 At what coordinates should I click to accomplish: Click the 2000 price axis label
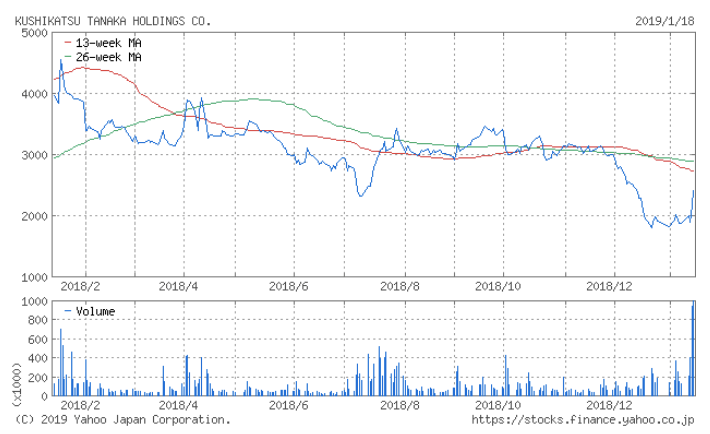pyautogui.click(x=34, y=216)
